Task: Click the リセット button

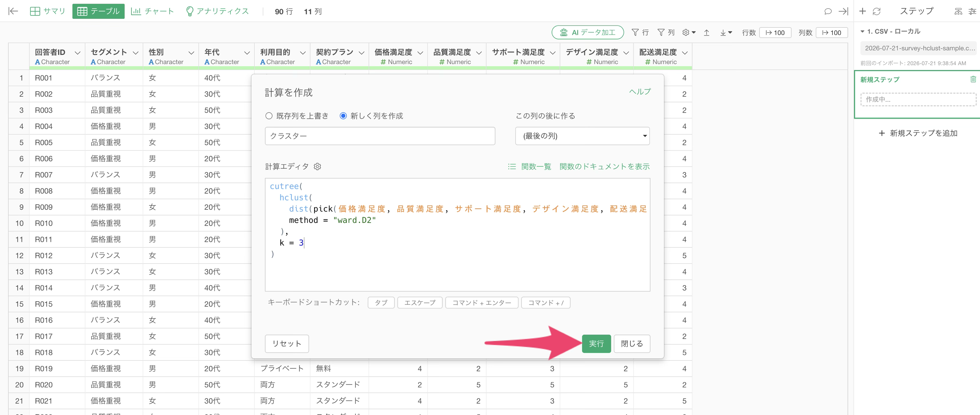Action: coord(286,344)
